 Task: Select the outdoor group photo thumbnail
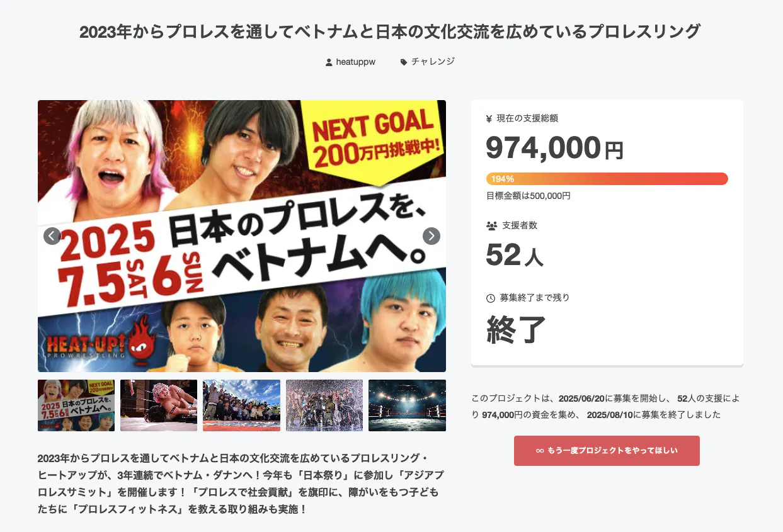point(241,405)
